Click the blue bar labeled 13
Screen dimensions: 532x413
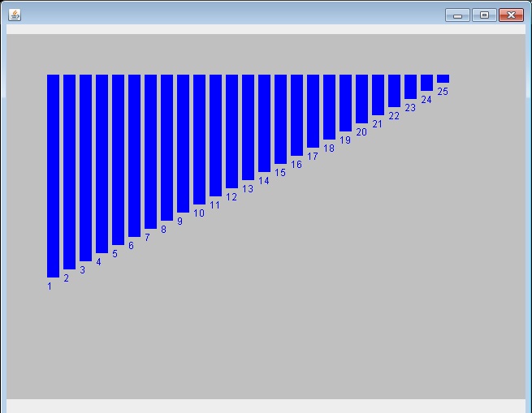(248, 127)
